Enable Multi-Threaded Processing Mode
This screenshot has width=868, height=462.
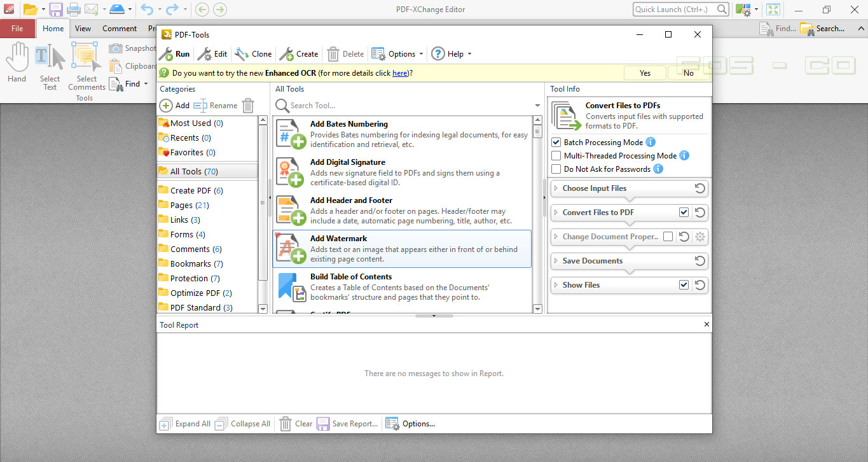pyautogui.click(x=556, y=156)
